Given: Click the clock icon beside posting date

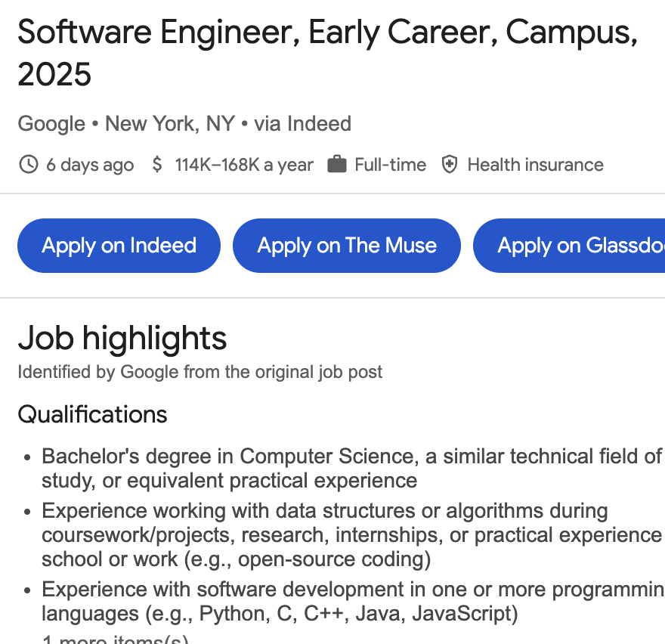Looking at the screenshot, I should coord(28,165).
